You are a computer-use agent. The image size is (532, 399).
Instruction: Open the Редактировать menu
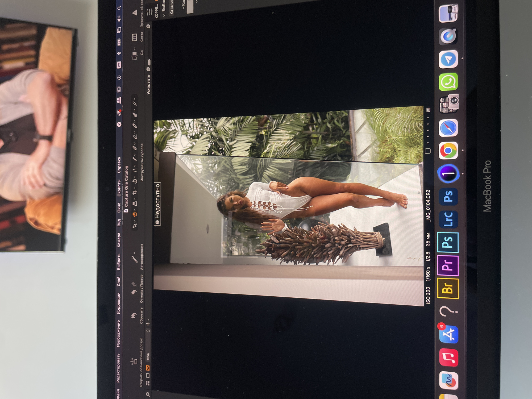pyautogui.click(x=118, y=368)
